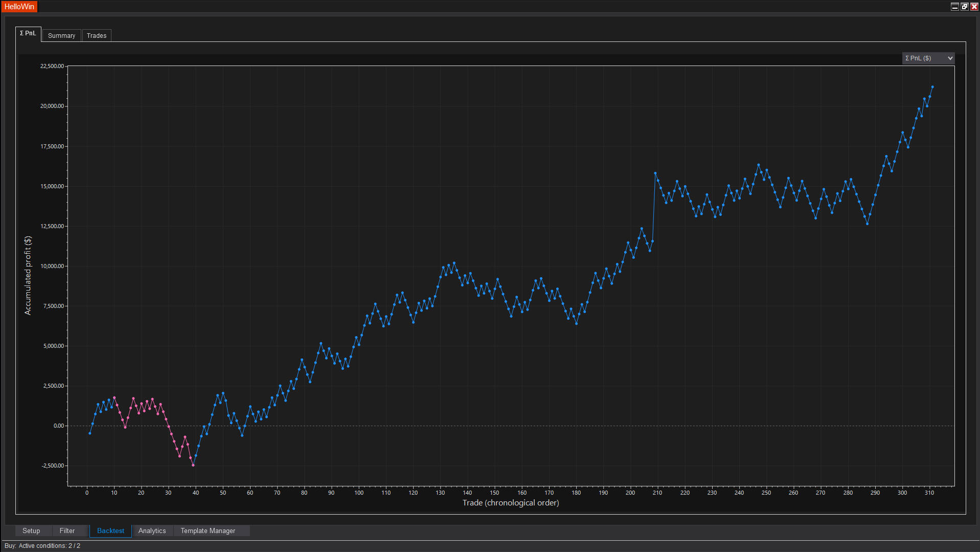Close the HelloWin window
The image size is (980, 552).
[x=974, y=7]
